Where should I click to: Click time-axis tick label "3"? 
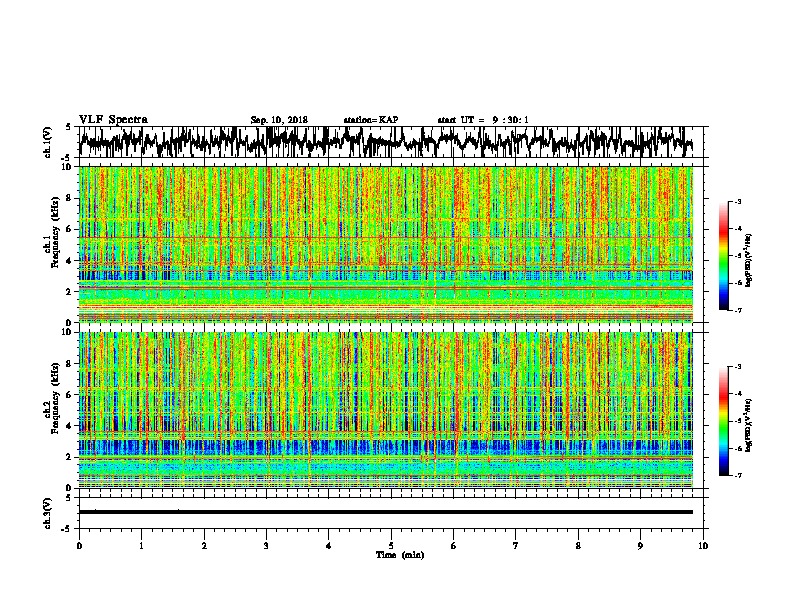[x=266, y=546]
